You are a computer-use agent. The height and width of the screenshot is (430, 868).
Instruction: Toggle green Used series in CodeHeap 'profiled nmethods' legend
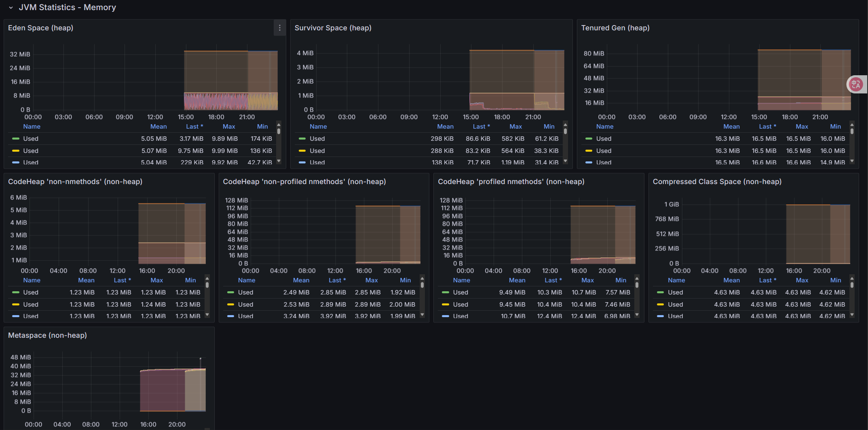click(x=460, y=292)
